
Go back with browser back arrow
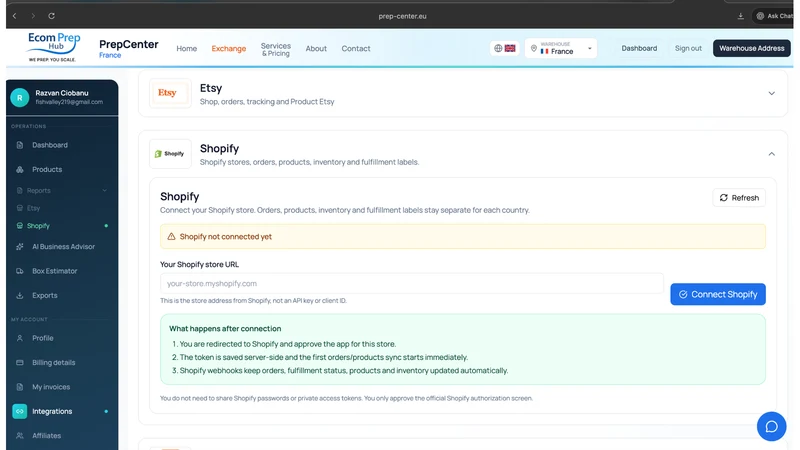click(15, 16)
